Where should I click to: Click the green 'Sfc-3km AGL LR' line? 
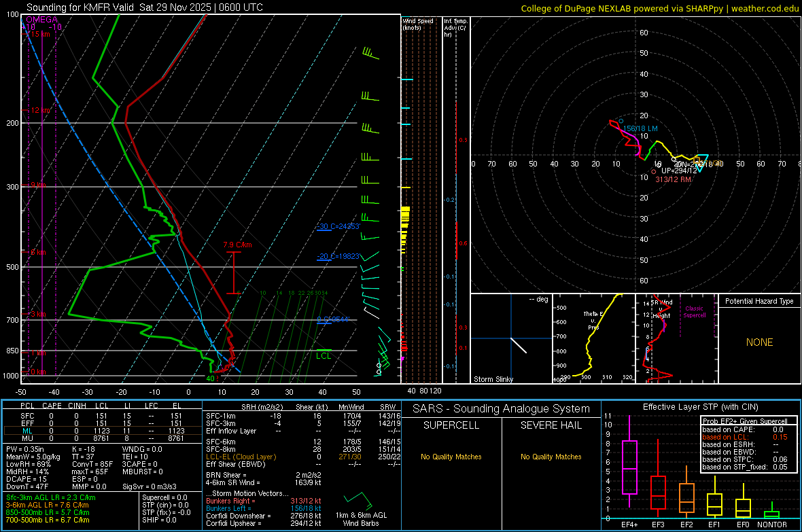click(x=51, y=497)
